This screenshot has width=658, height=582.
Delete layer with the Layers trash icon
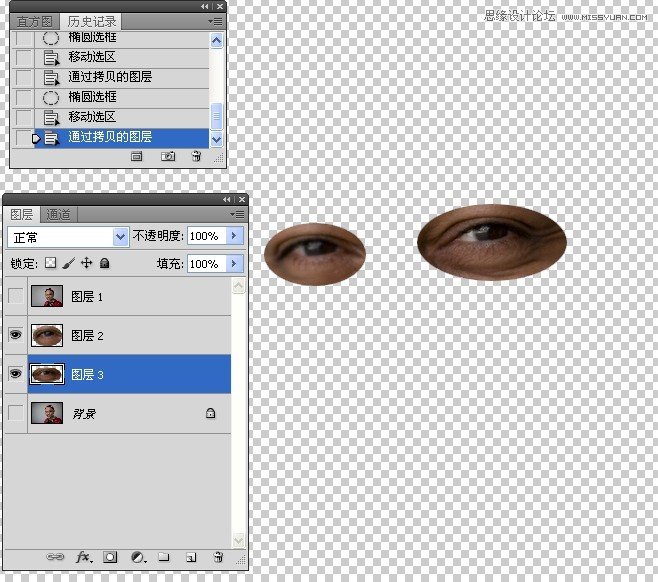point(218,557)
